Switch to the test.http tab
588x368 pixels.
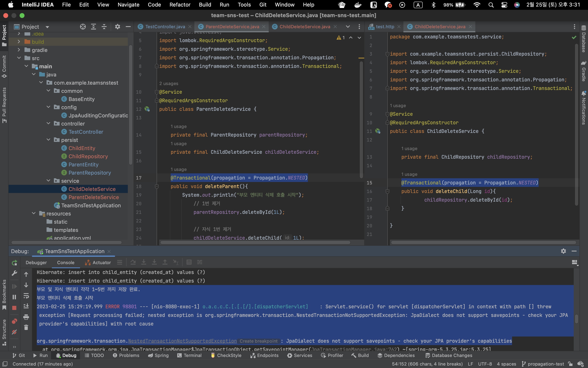[x=385, y=27]
